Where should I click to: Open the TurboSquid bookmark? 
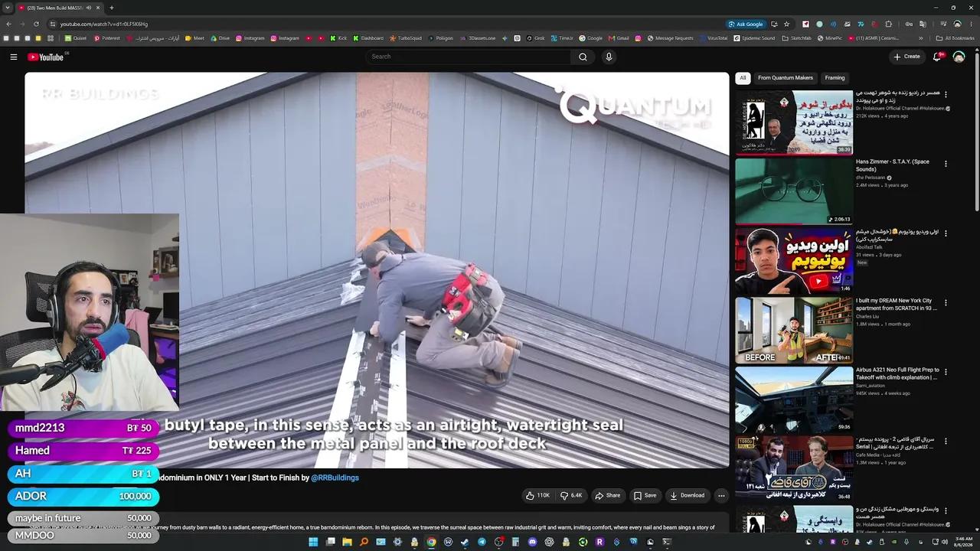pos(405,38)
